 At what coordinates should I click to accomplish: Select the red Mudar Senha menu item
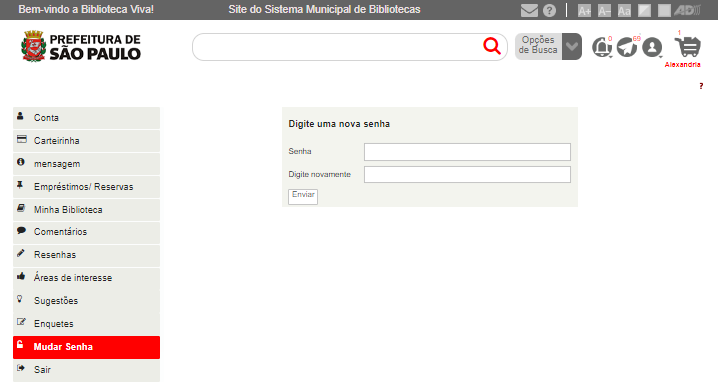click(x=87, y=347)
